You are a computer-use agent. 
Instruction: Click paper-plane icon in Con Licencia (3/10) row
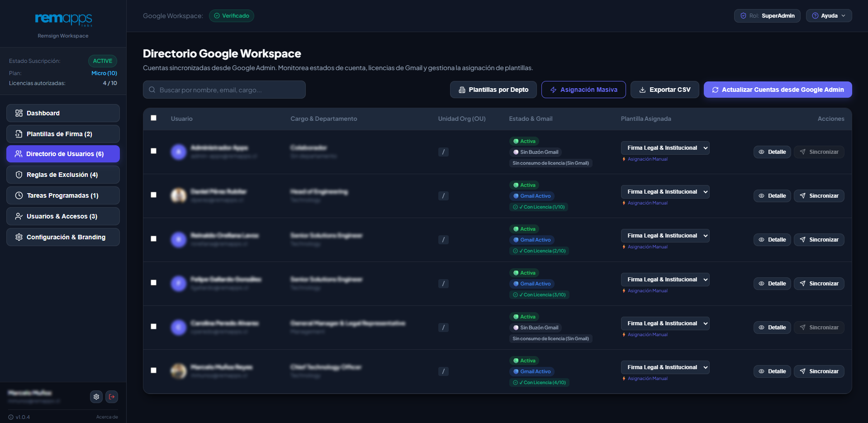[x=802, y=284]
